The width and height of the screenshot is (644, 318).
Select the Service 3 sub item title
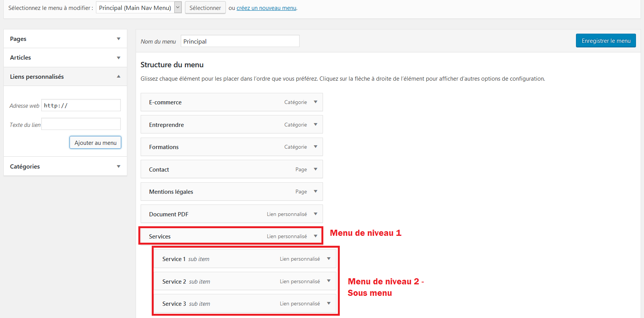point(174,304)
